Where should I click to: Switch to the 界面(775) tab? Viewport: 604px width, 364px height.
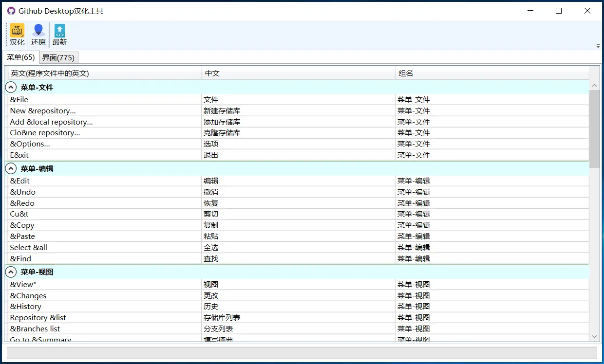58,57
